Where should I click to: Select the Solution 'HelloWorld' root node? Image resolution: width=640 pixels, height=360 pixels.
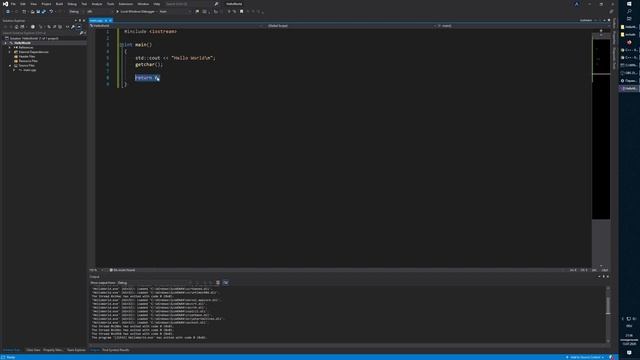(34, 38)
